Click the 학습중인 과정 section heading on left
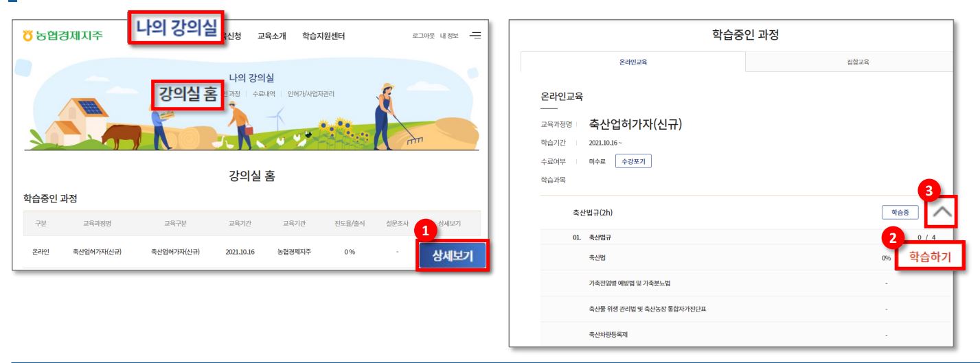The image size is (980, 363). point(52,199)
